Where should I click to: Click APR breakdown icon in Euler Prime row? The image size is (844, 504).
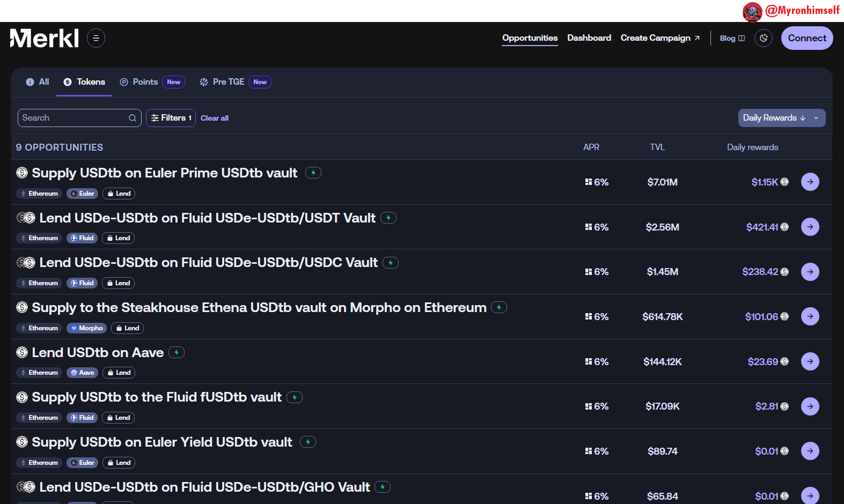point(589,182)
